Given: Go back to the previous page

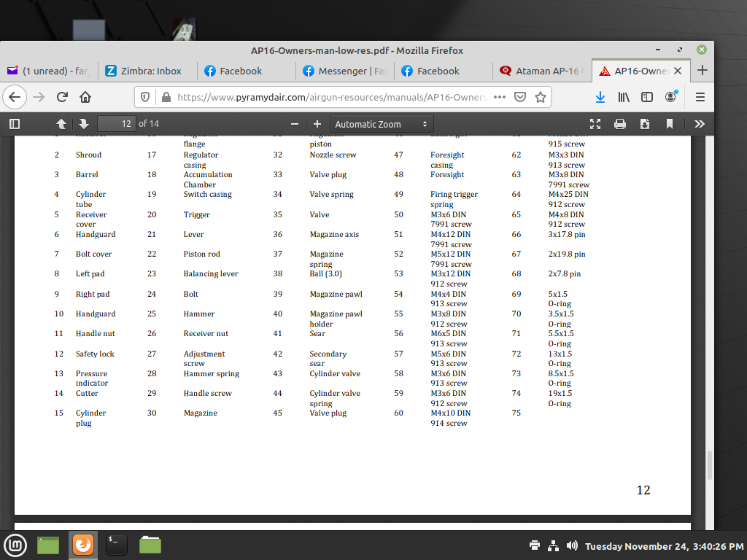Looking at the screenshot, I should 15,97.
